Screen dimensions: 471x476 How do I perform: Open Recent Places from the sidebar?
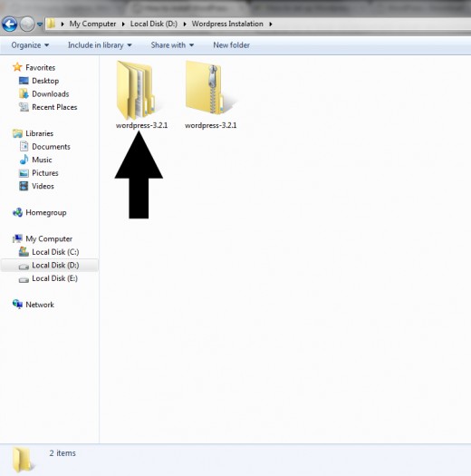[x=54, y=107]
